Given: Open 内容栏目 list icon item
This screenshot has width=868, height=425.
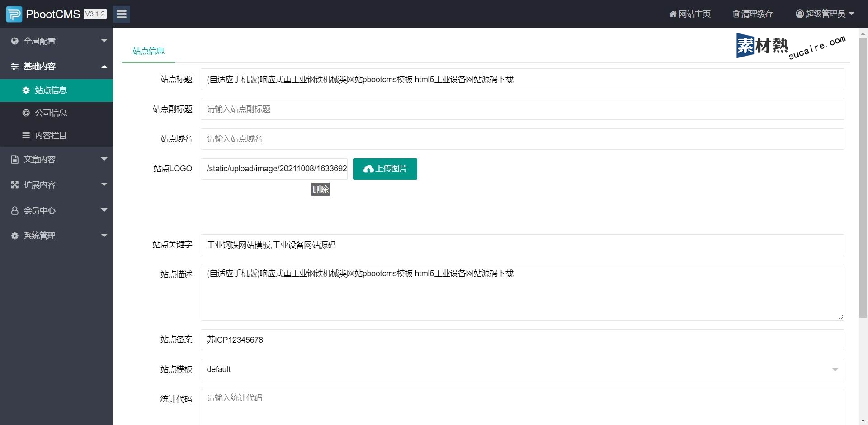Looking at the screenshot, I should [x=26, y=136].
